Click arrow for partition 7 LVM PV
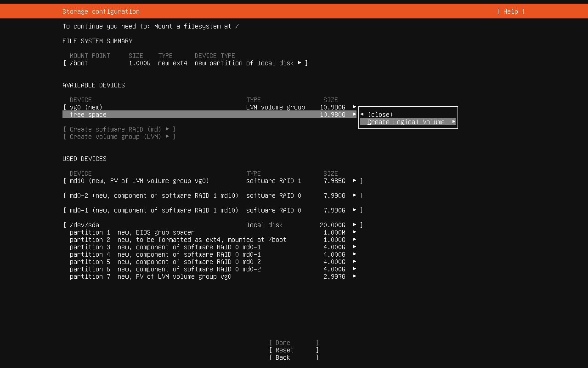The image size is (588, 368). [354, 276]
